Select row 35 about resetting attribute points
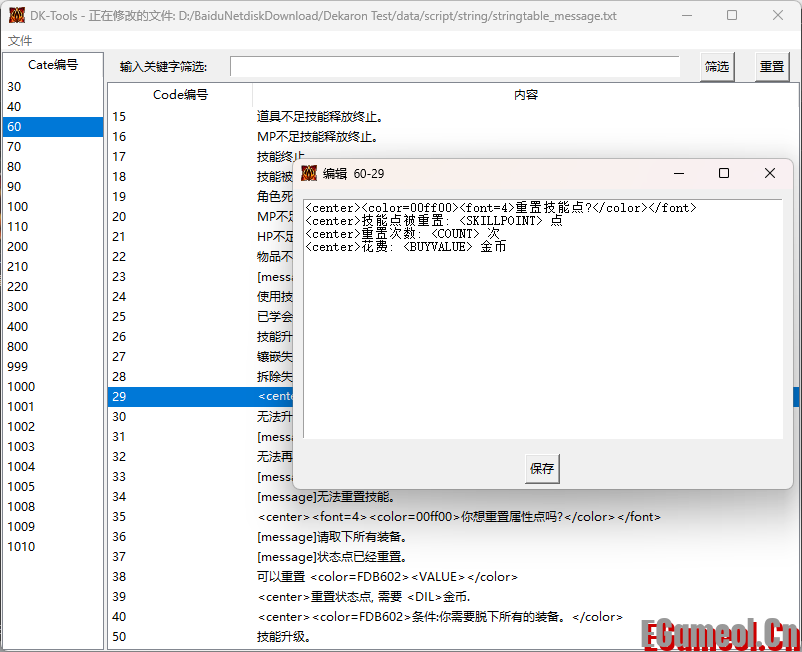 [x=458, y=517]
